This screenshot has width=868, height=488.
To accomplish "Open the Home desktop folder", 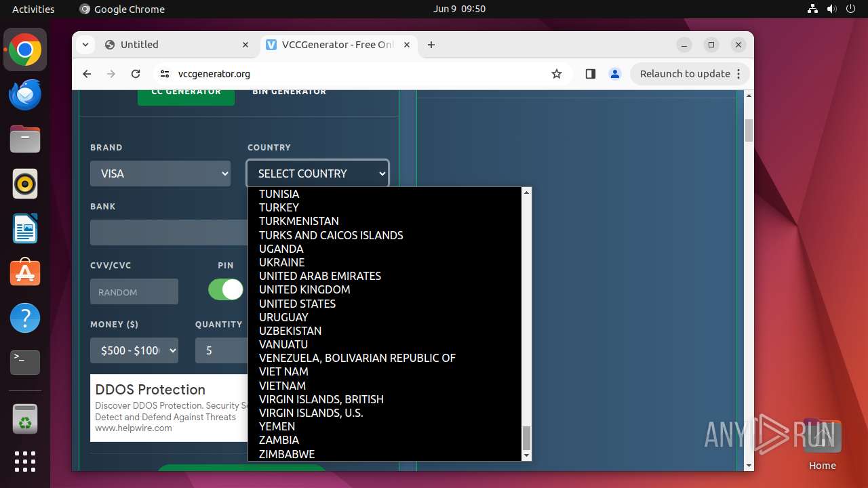I will click(x=822, y=445).
